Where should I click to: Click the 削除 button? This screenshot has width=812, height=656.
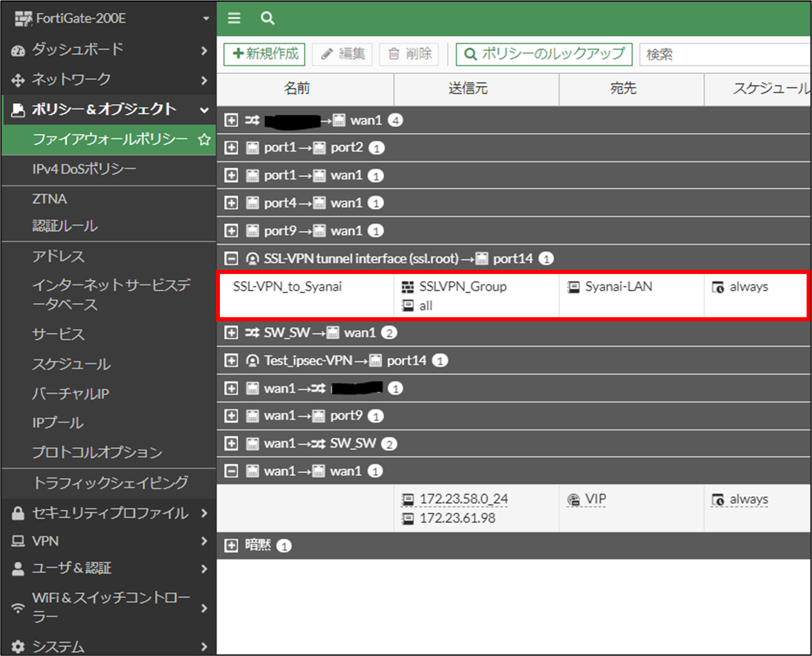(x=409, y=54)
